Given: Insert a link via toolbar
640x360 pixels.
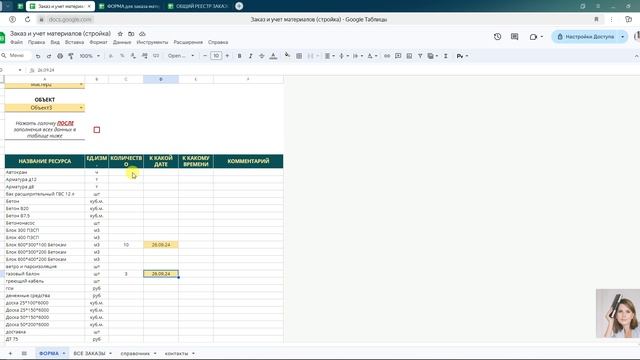Looking at the screenshot, I should [387, 56].
